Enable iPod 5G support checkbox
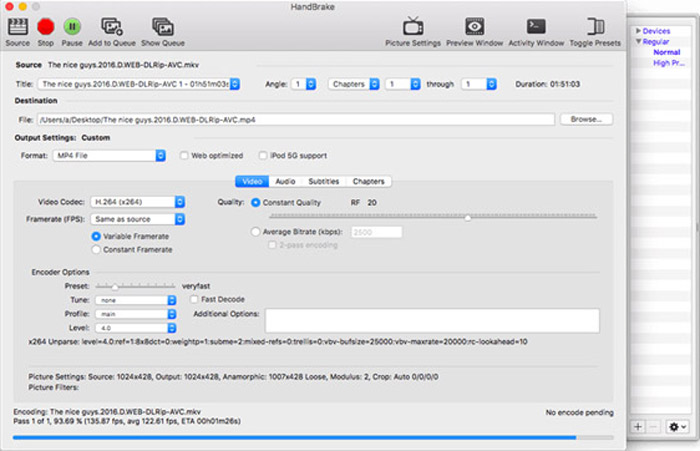Screen dimensions: 700x451 click(x=263, y=155)
